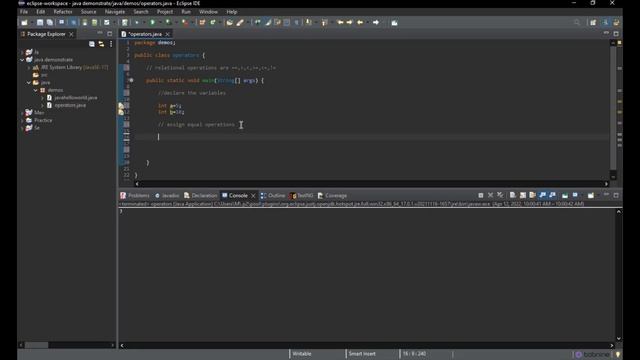Click Terminate icon in Console toolbar
Image resolution: width=640 pixels, height=360 pixels.
click(x=481, y=196)
